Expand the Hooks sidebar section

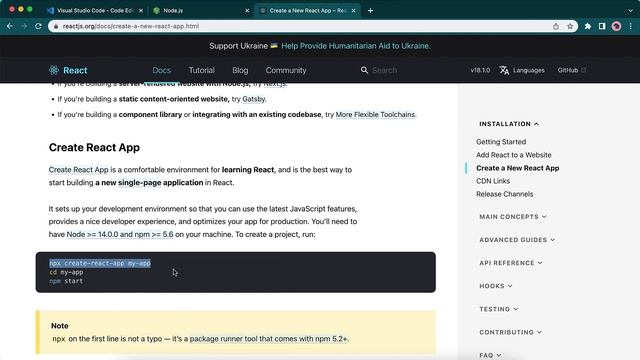pos(496,286)
